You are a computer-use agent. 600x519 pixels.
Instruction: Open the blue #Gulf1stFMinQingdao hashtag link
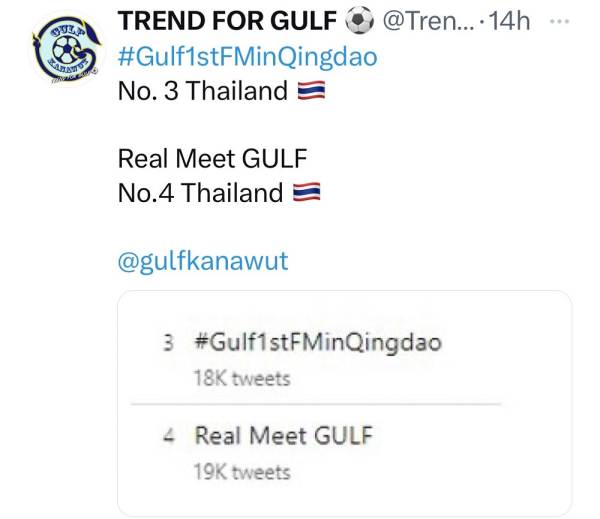click(248, 56)
